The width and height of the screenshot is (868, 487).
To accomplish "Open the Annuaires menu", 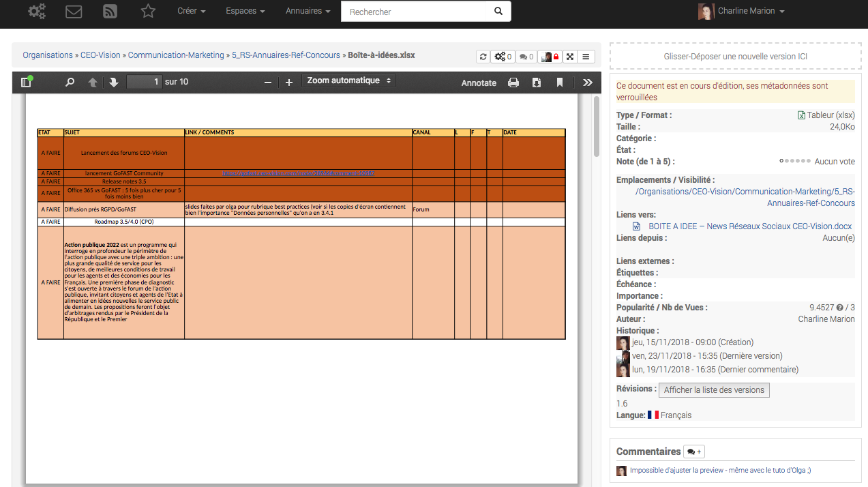I will (x=308, y=11).
